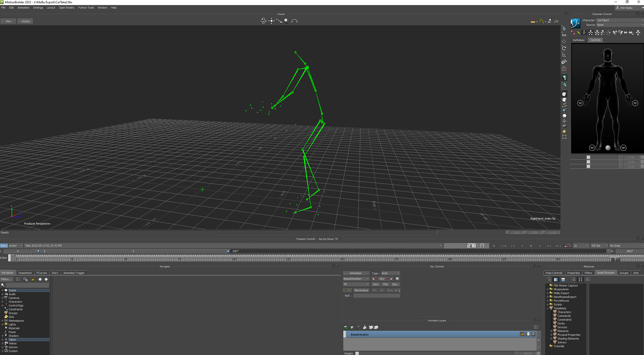Switch to the Pose Controls tab
This screenshot has height=355, width=644.
click(554, 273)
